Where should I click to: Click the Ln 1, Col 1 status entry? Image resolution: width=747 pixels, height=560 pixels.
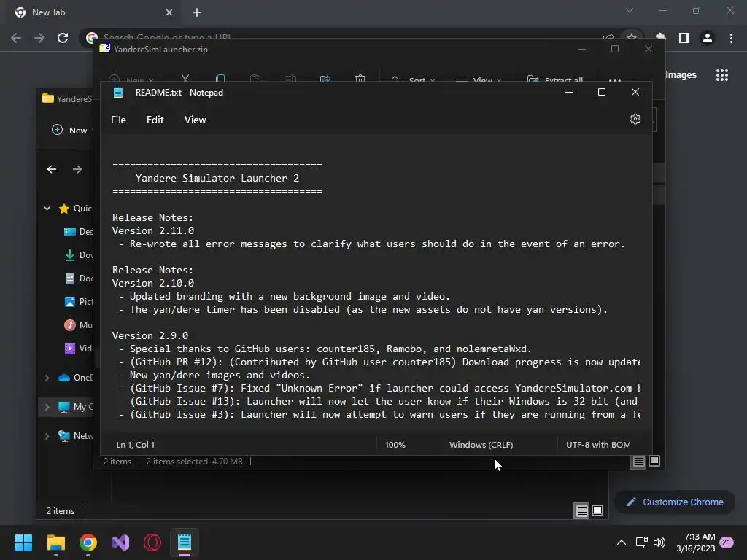[x=135, y=445]
